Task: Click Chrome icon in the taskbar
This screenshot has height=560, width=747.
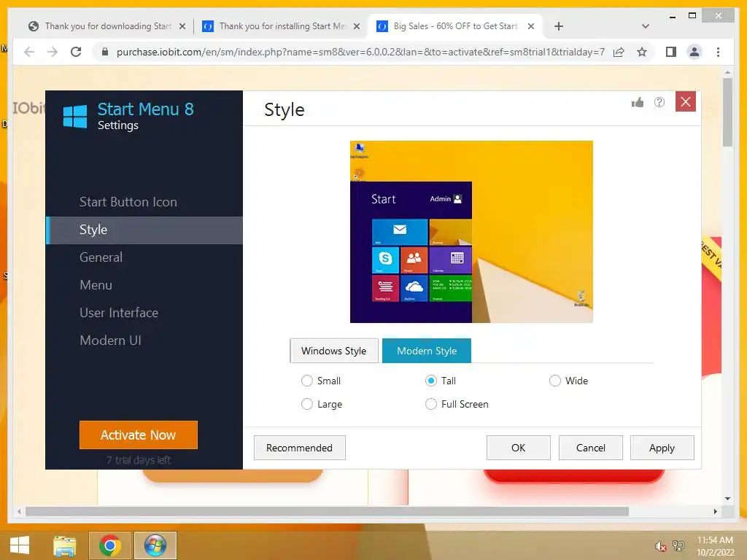Action: [110, 545]
